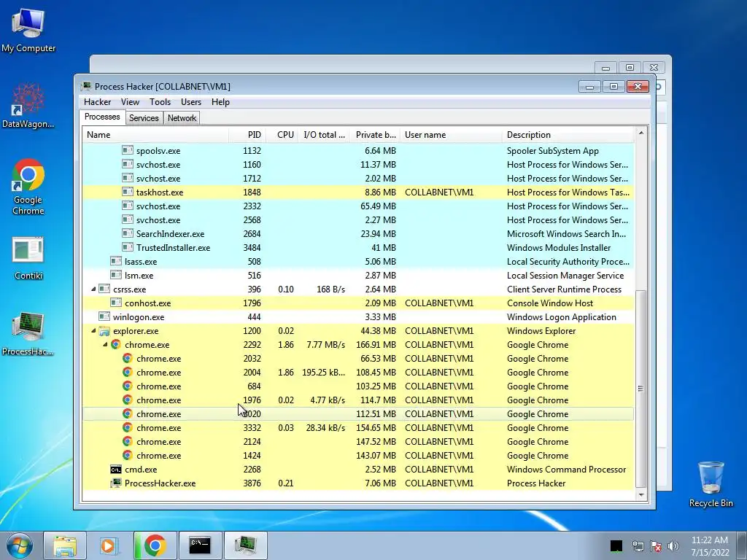Minimize the background window behind Process Hacker
This screenshot has height=560, width=747.
coord(606,68)
